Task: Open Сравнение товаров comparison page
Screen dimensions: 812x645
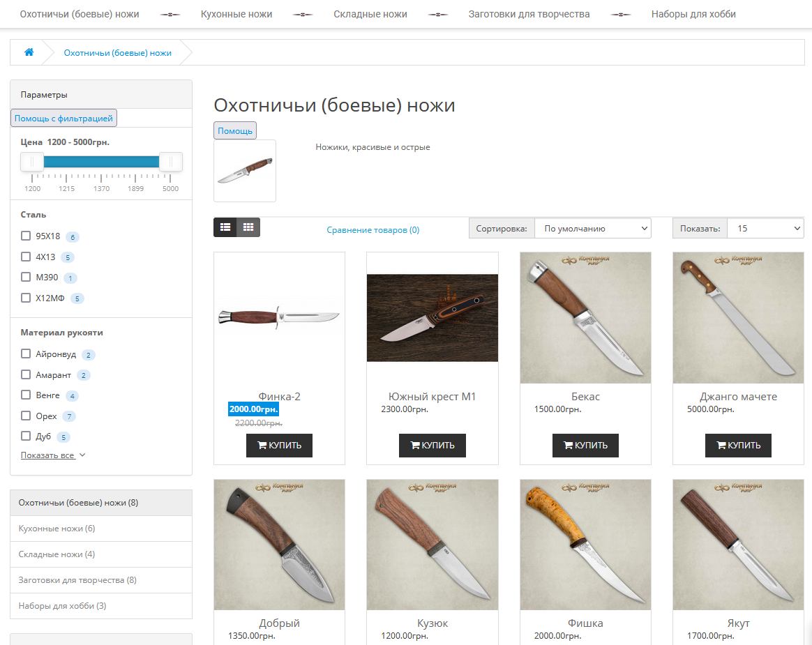Action: [x=373, y=229]
